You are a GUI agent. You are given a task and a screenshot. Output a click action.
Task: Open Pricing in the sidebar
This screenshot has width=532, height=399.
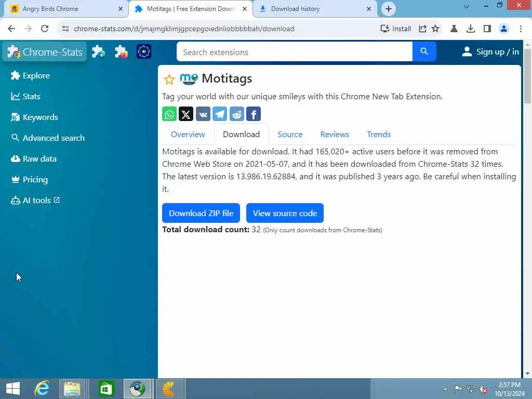click(29, 179)
